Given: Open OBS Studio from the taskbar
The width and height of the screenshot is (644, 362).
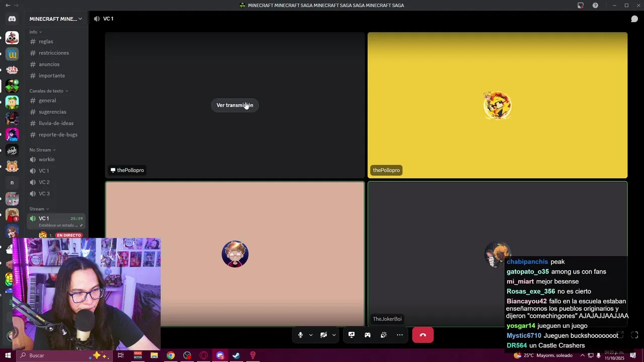Looking at the screenshot, I should [x=187, y=355].
